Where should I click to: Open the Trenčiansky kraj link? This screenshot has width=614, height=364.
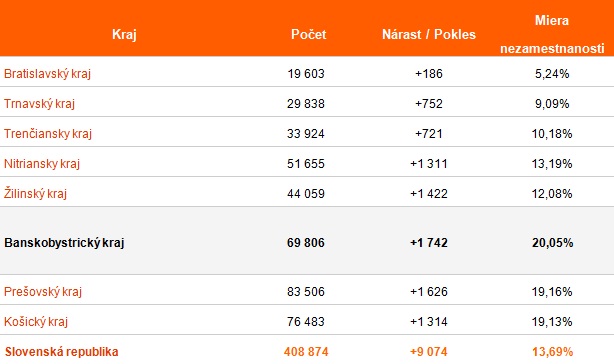[x=48, y=133]
